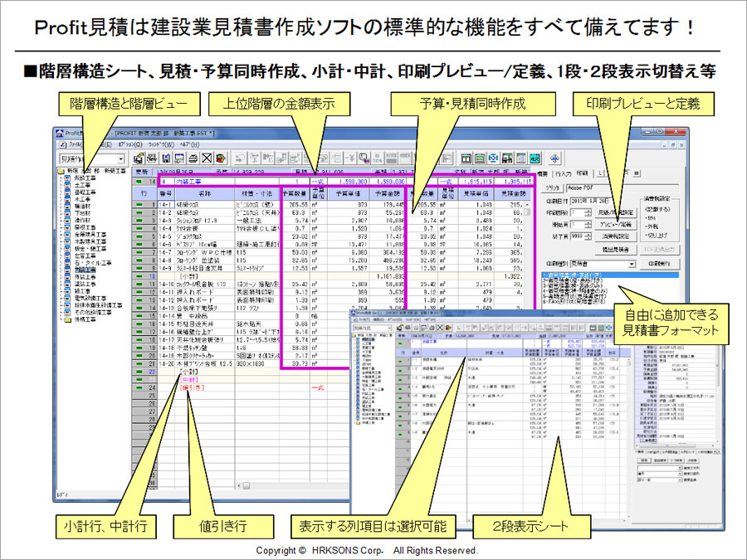Screen dimensions: 747x560
Task: Click the column layout toolbar icon
Action: pos(466,158)
